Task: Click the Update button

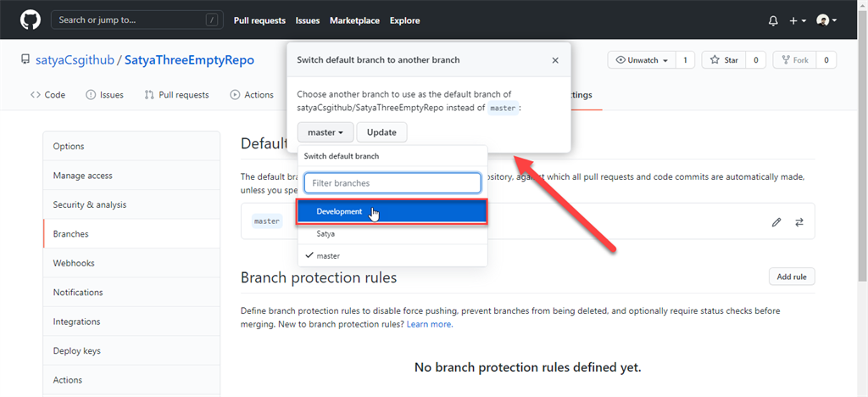Action: tap(382, 132)
